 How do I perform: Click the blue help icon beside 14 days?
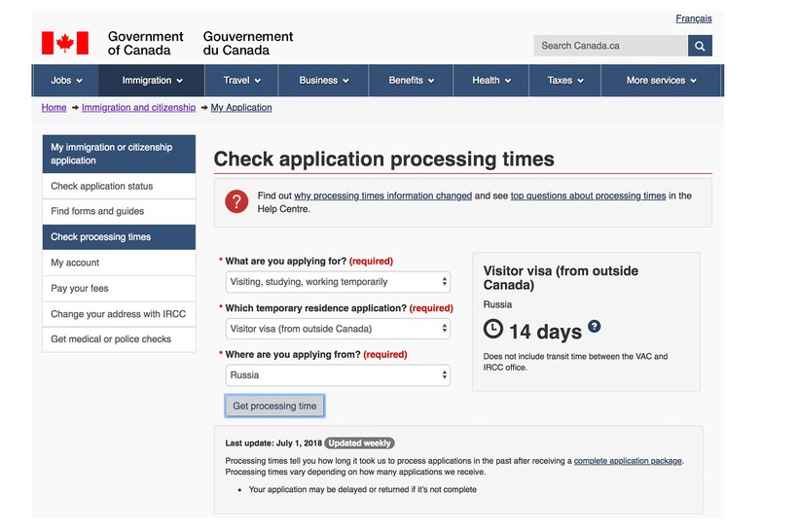(x=595, y=327)
